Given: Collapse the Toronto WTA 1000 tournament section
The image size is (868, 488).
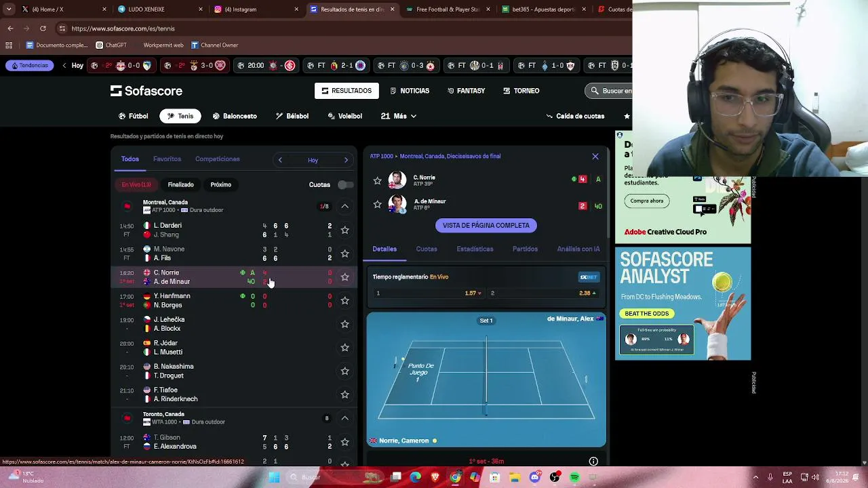Looking at the screenshot, I should 344,418.
